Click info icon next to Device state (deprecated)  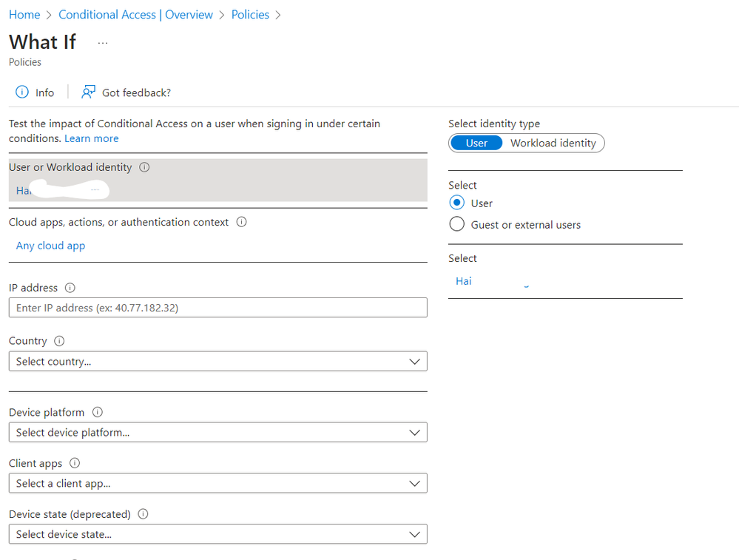point(143,514)
